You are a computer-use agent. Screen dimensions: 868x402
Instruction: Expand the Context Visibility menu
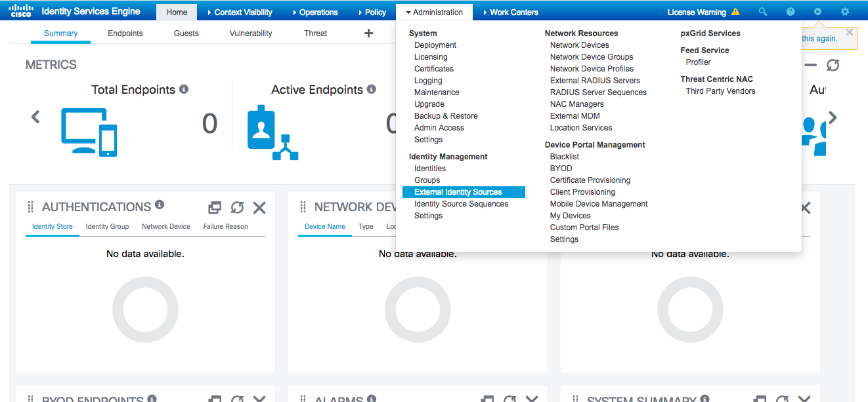pos(240,12)
